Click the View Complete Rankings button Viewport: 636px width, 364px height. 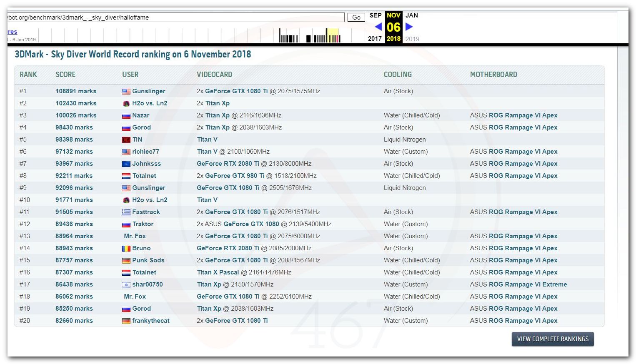click(553, 339)
